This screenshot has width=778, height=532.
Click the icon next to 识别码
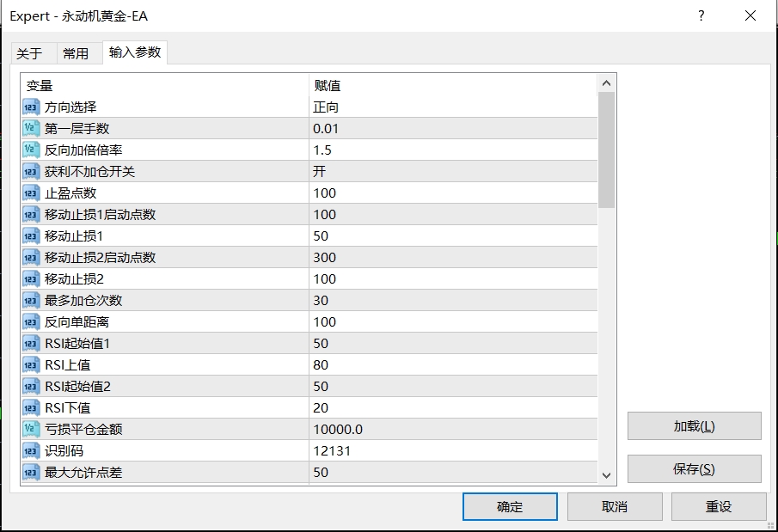pyautogui.click(x=31, y=450)
